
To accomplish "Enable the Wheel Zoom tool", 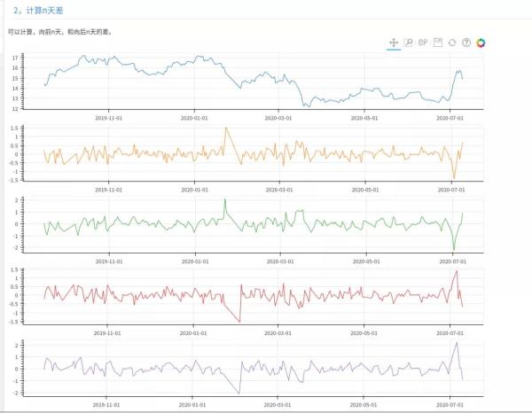I will 423,43.
